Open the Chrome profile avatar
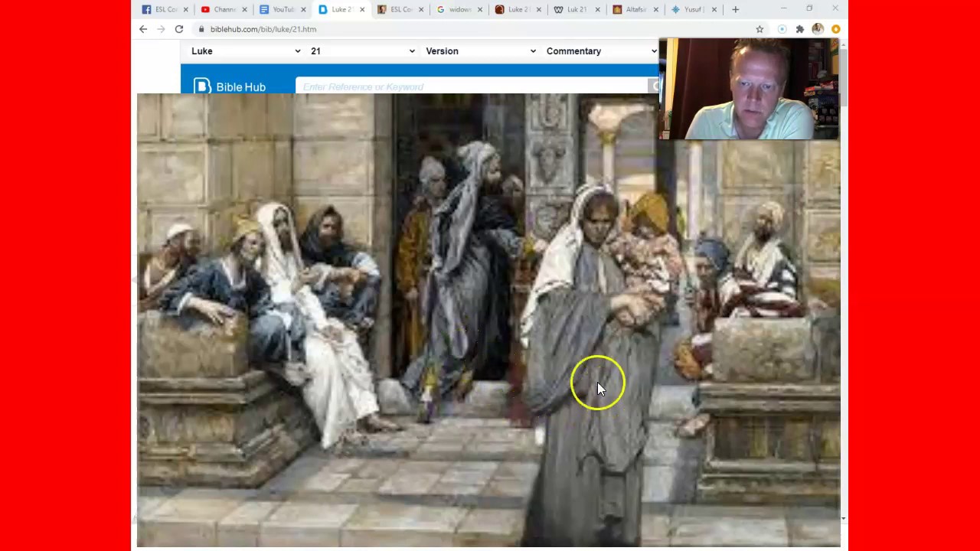This screenshot has width=980, height=551. coord(818,29)
